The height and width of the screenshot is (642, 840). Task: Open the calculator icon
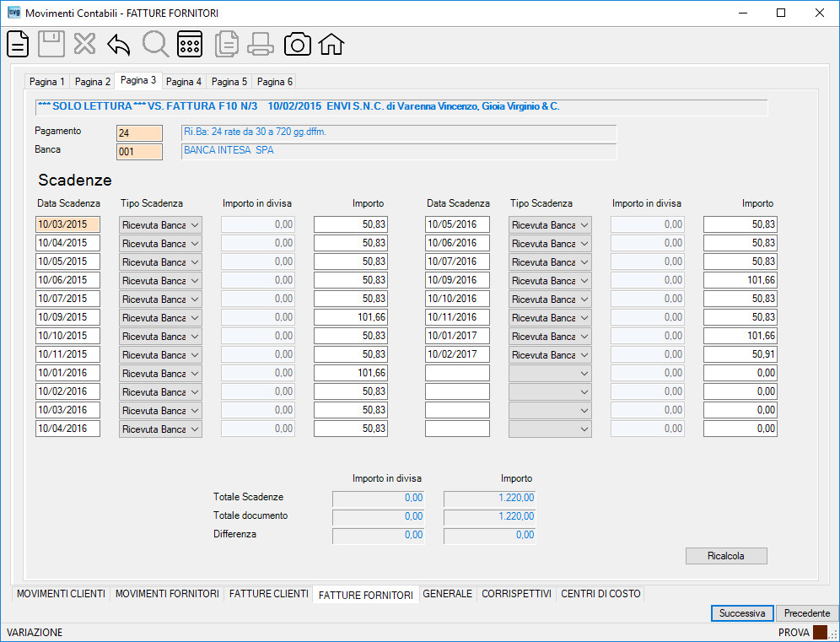pyautogui.click(x=190, y=44)
